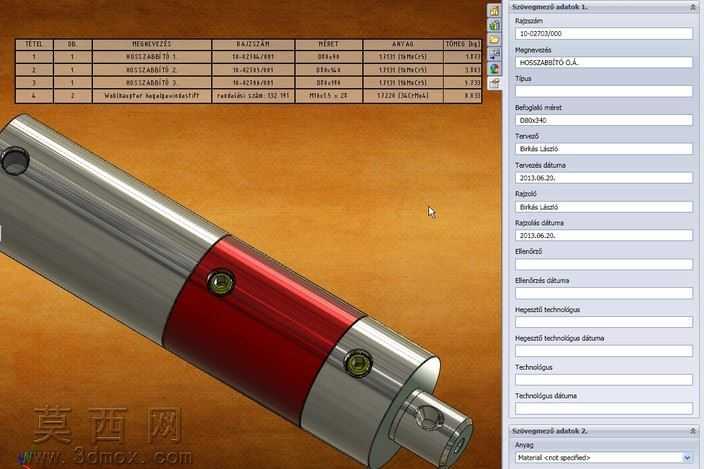Click the Rajzoló name field
Image resolution: width=704 pixels, height=469 pixels.
(x=603, y=207)
